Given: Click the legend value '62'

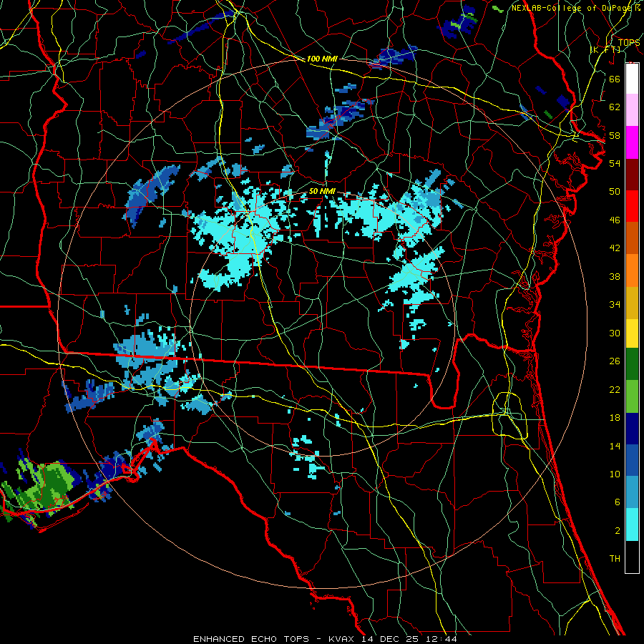Looking at the screenshot, I should coord(615,107).
